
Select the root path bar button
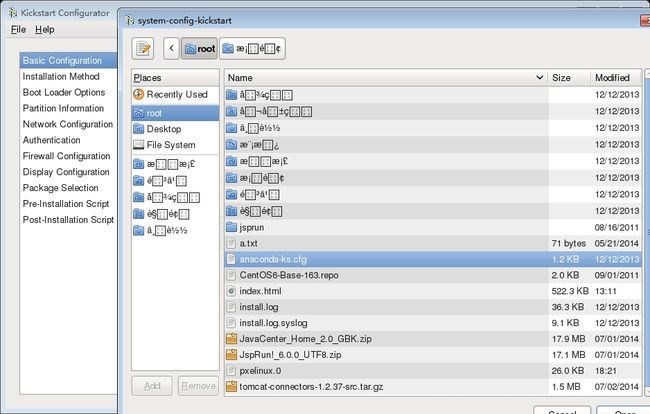pyautogui.click(x=199, y=48)
